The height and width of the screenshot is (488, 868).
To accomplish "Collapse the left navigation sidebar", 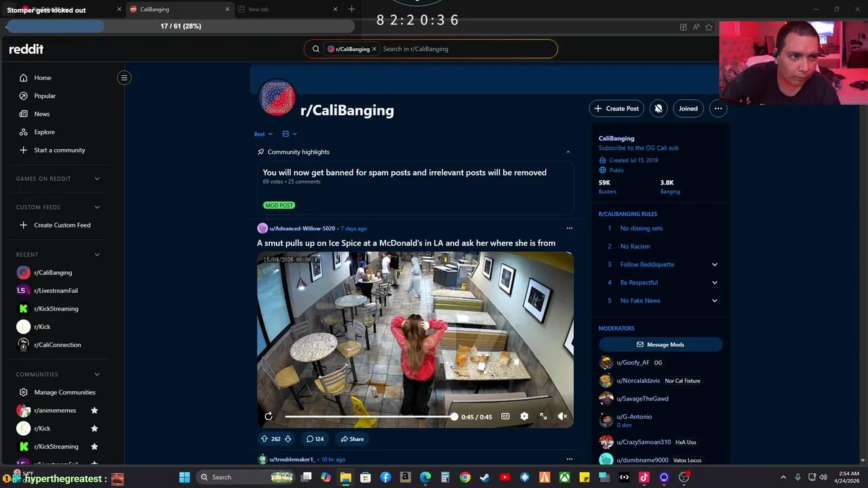I will [x=124, y=78].
